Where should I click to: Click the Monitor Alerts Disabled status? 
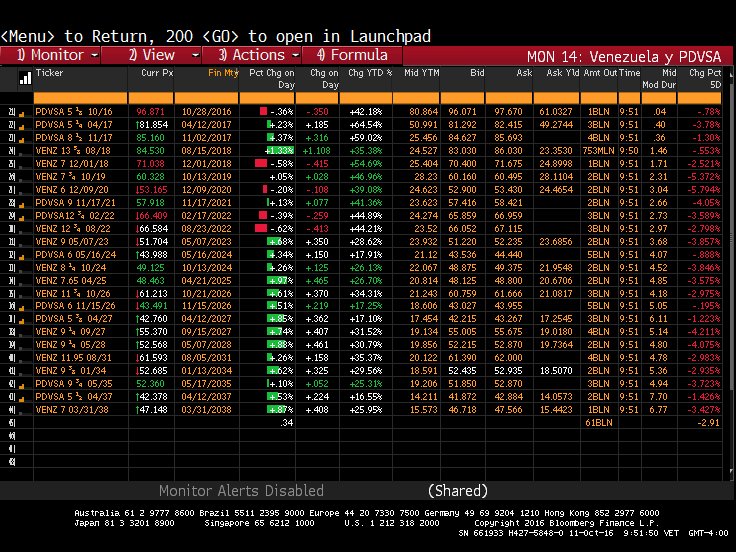click(241, 491)
